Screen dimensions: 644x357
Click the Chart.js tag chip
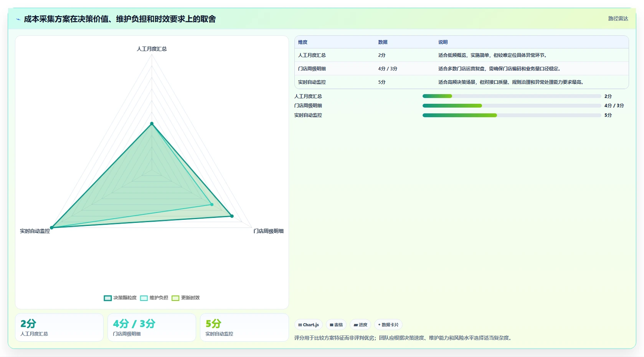pyautogui.click(x=309, y=325)
